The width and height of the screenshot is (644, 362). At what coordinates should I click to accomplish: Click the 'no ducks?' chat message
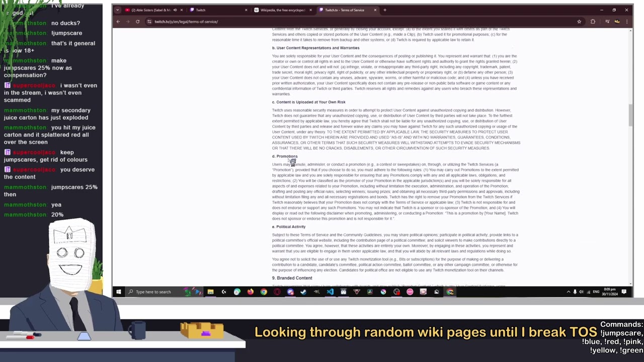tap(65, 23)
